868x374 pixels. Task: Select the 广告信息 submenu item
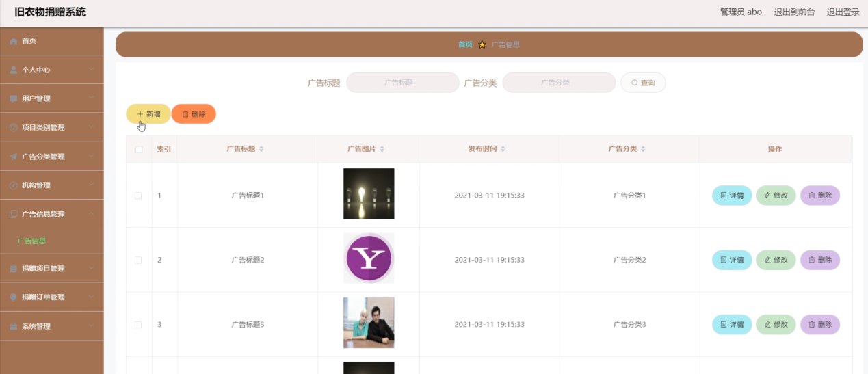point(52,241)
